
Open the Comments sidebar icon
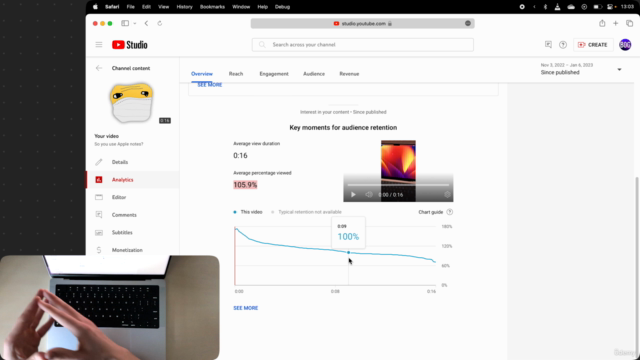click(x=99, y=215)
